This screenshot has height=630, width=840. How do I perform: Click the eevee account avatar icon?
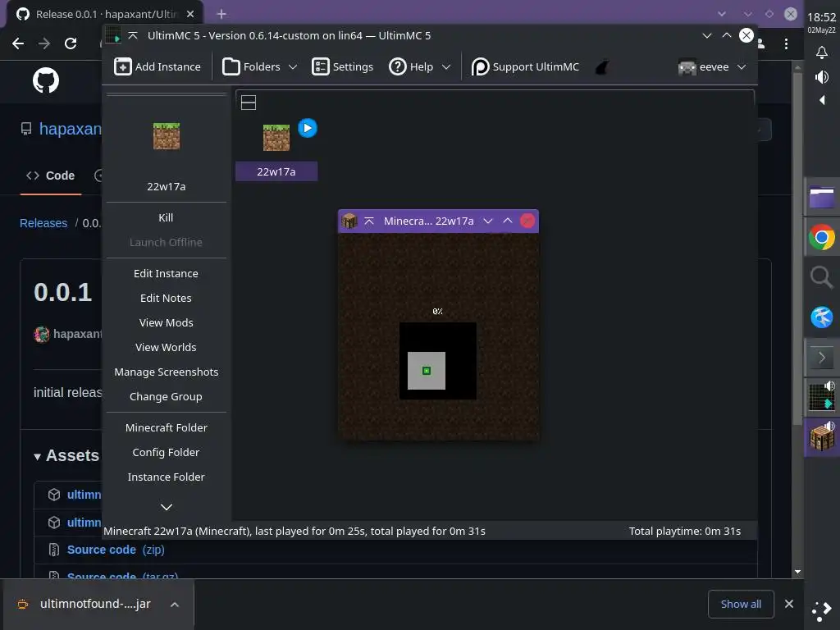(687, 67)
